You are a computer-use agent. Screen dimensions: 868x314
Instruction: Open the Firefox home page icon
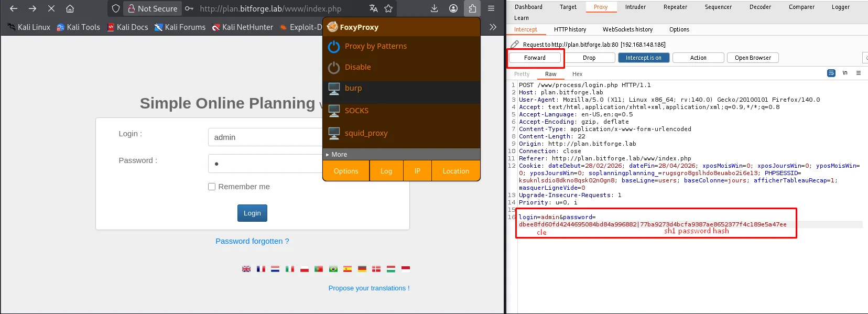click(70, 8)
